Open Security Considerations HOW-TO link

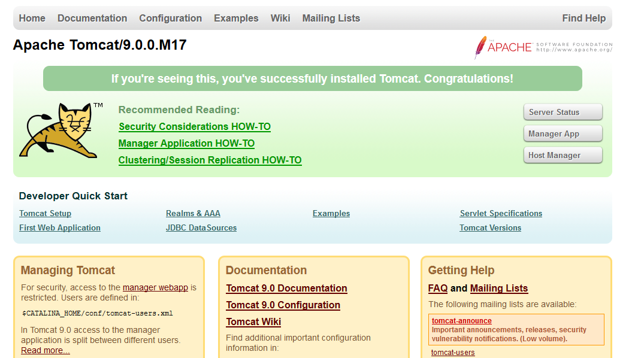pos(195,126)
